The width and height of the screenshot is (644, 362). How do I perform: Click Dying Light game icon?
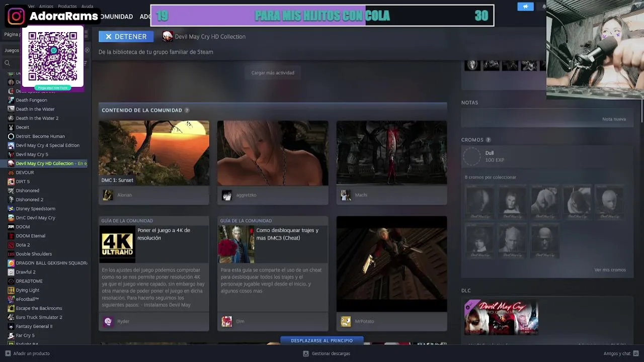[11, 290]
